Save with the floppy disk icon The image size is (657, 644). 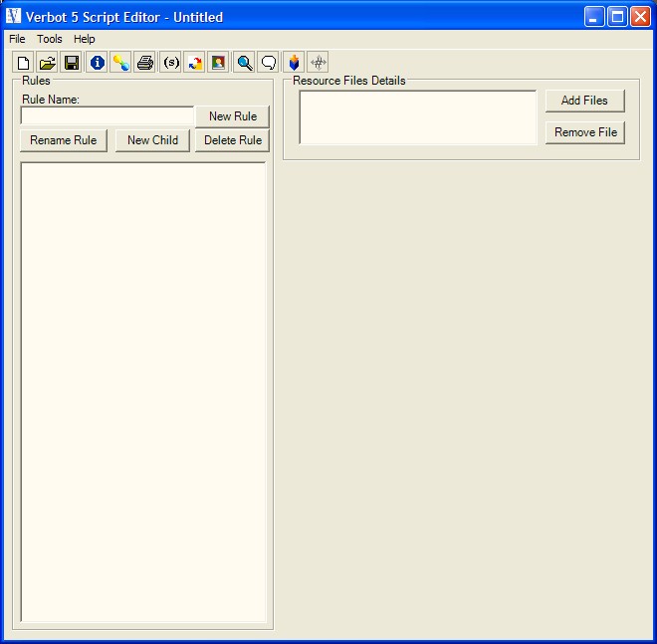[72, 63]
